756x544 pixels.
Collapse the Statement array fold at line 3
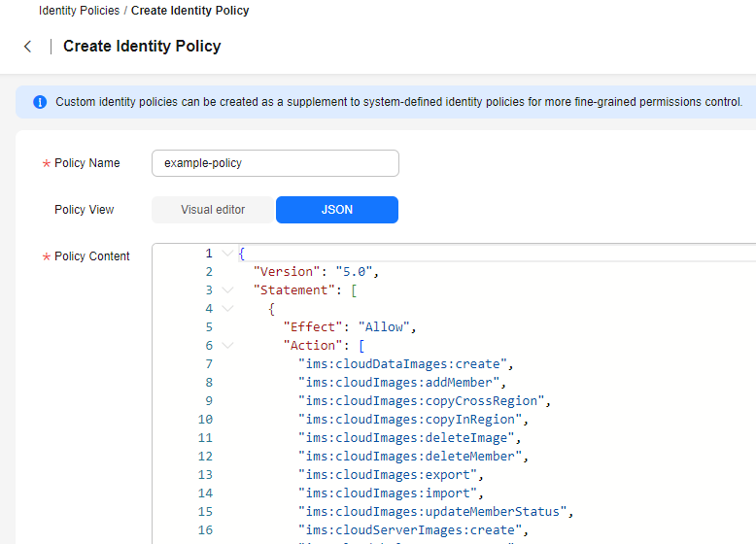pos(227,290)
